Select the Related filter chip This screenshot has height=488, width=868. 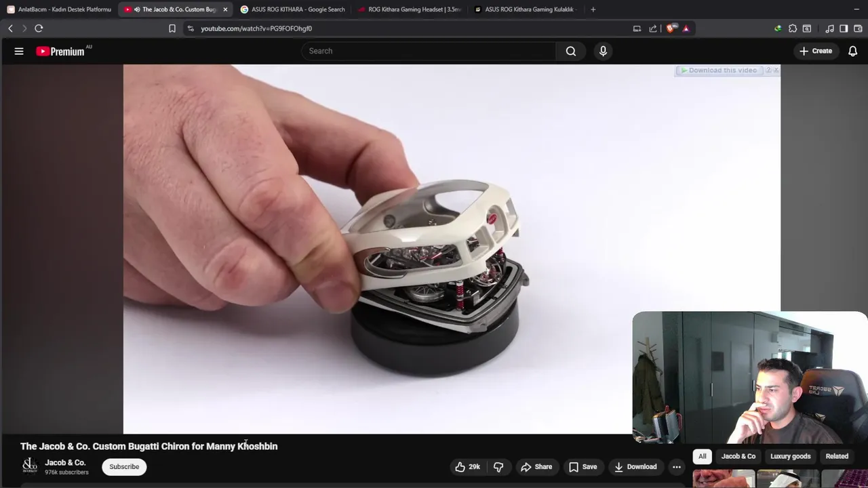point(837,456)
